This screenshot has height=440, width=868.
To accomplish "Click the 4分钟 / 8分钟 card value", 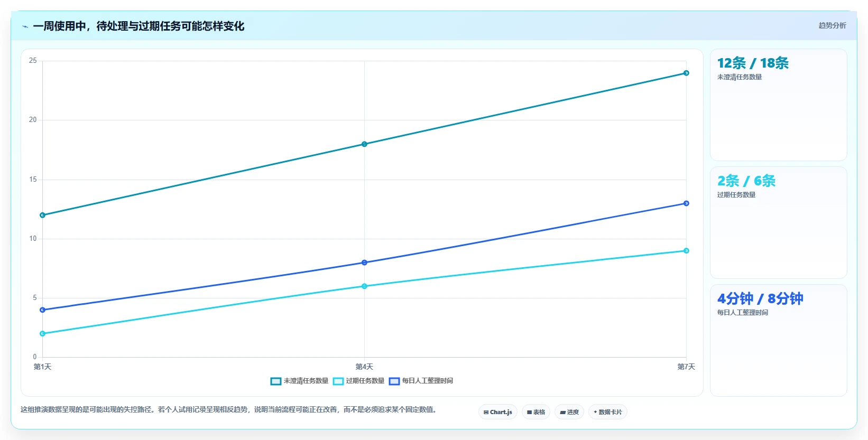I will point(760,299).
